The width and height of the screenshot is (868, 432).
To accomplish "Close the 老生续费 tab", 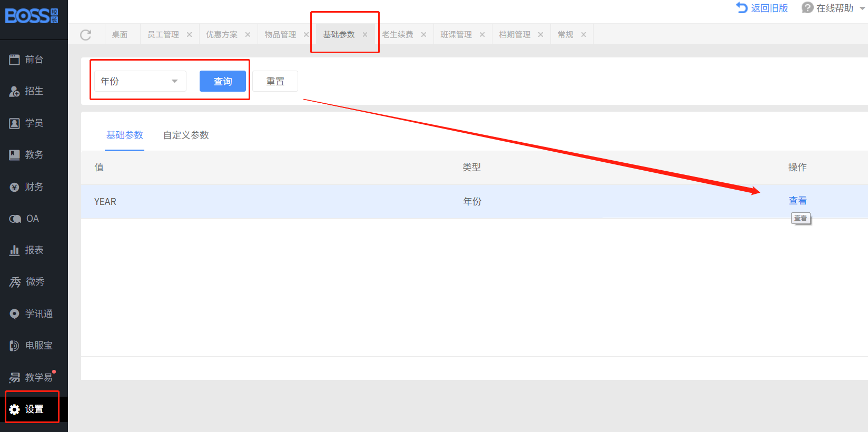I will point(423,35).
